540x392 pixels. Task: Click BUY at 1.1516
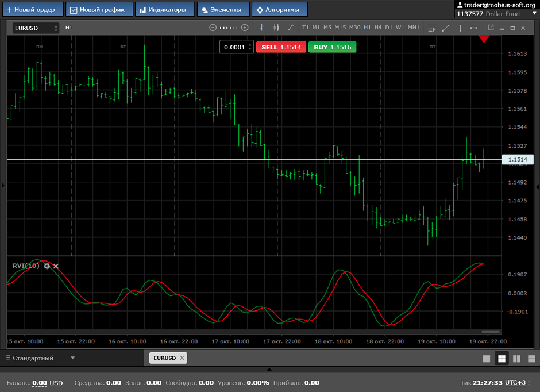(333, 47)
